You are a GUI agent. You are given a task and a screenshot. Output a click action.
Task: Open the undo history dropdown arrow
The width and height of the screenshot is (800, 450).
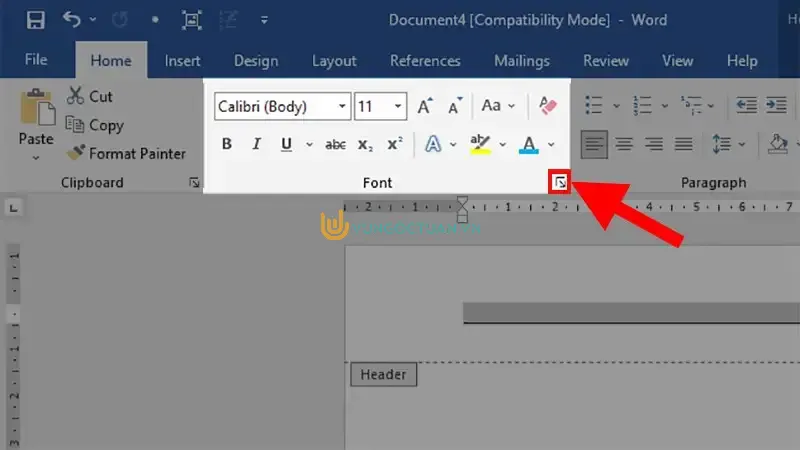point(93,19)
